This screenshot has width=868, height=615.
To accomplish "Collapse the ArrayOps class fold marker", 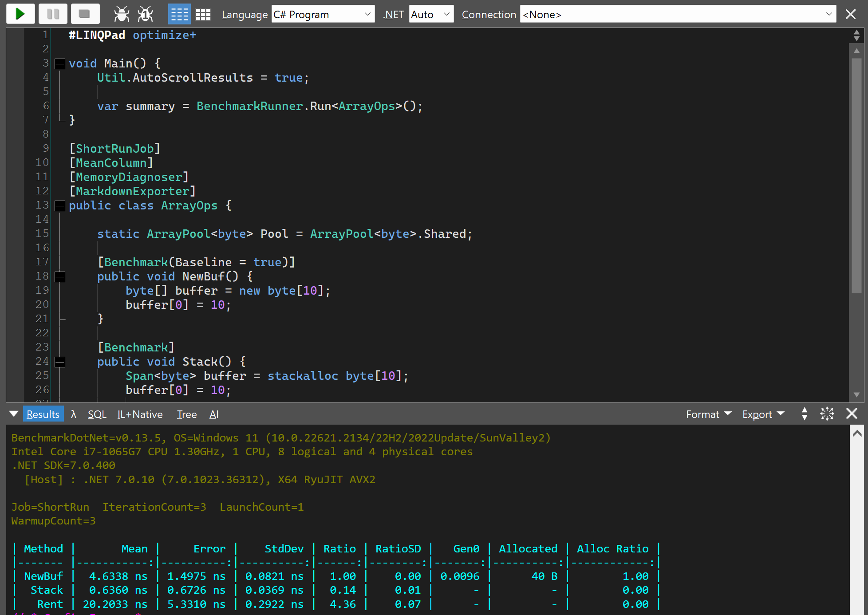I will coord(60,206).
